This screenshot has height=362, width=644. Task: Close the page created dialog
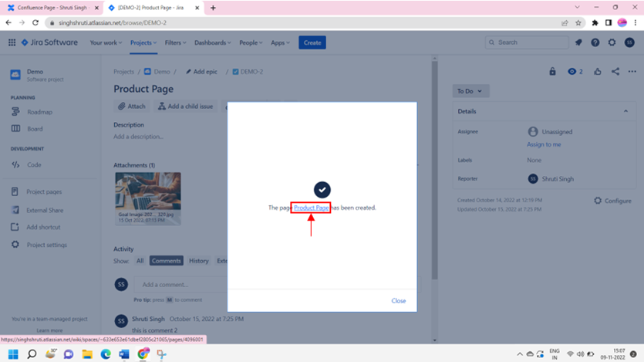click(x=399, y=301)
